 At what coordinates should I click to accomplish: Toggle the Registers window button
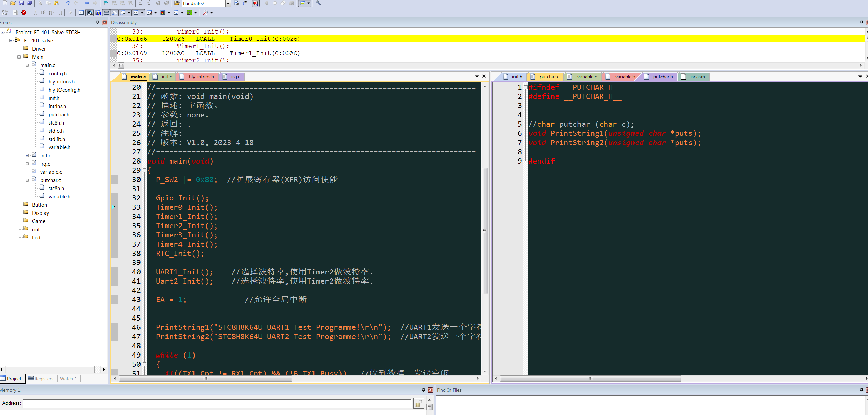106,13
